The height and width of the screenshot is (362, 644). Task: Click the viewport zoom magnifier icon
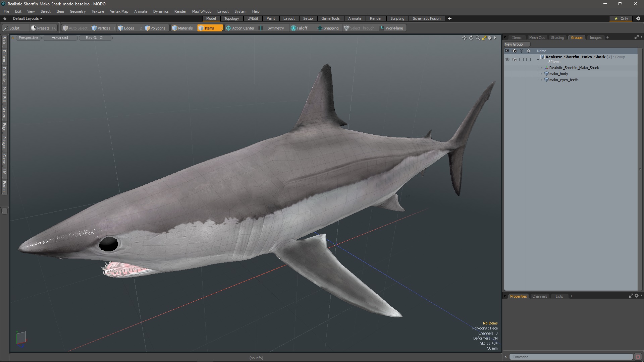478,38
